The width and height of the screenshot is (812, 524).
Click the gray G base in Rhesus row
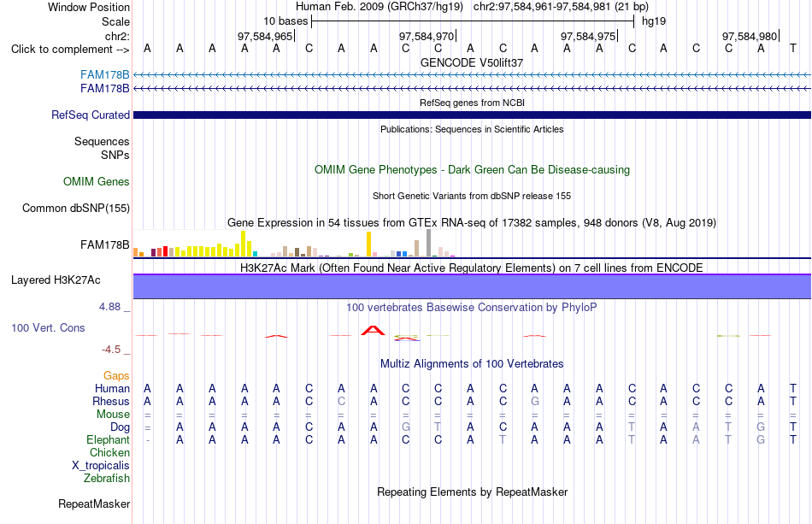click(x=535, y=401)
